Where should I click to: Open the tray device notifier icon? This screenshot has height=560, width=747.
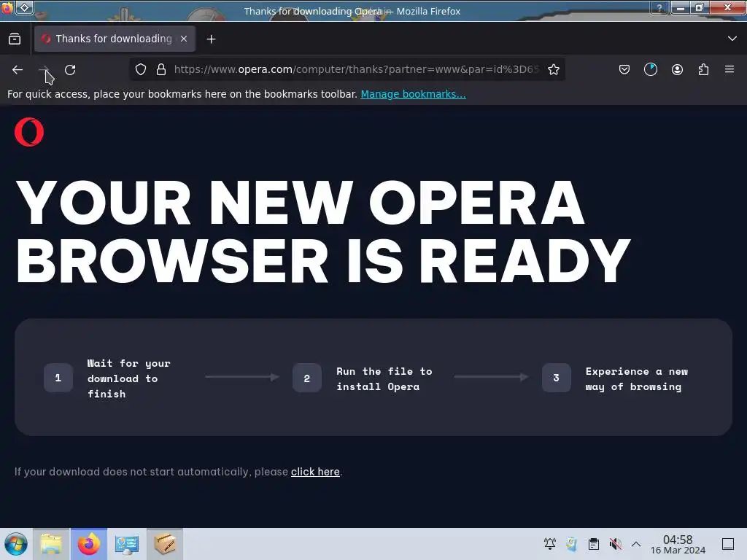click(x=572, y=544)
